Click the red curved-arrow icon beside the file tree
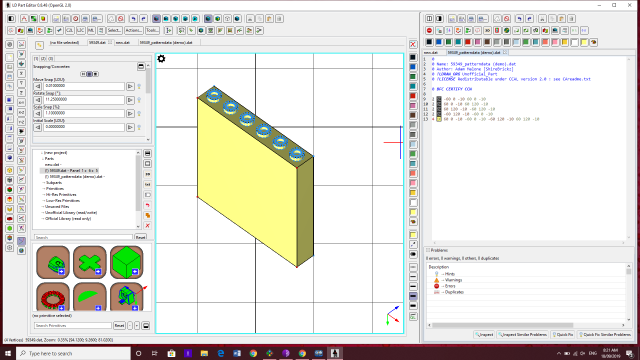Screen dimensions: 640x360 click(148, 205)
